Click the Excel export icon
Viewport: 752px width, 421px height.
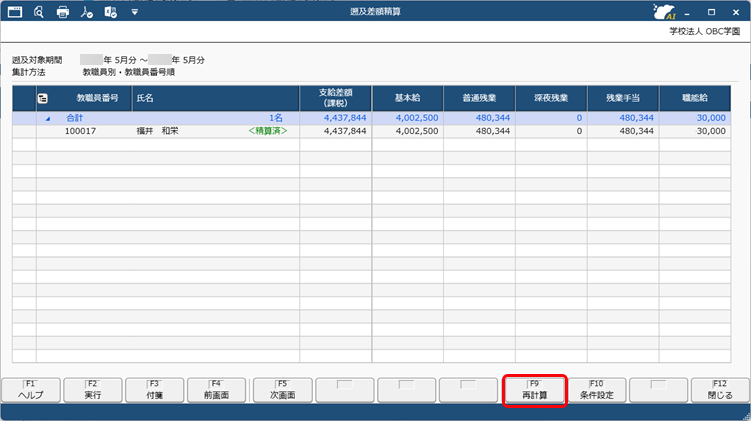coord(111,12)
